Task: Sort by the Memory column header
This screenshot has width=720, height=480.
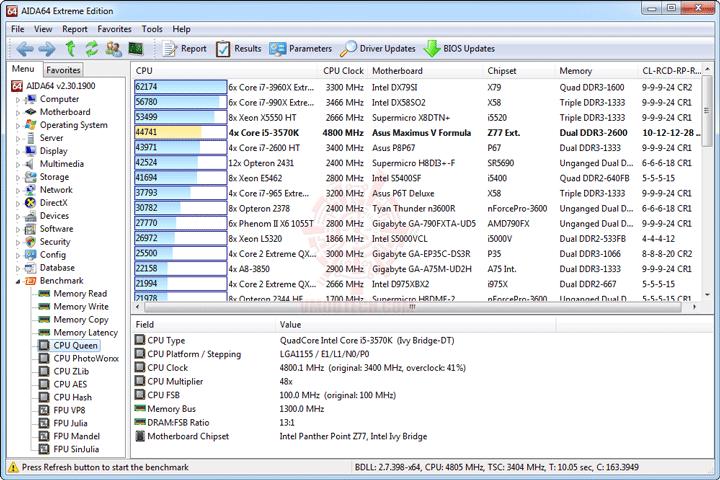Action: coord(596,71)
